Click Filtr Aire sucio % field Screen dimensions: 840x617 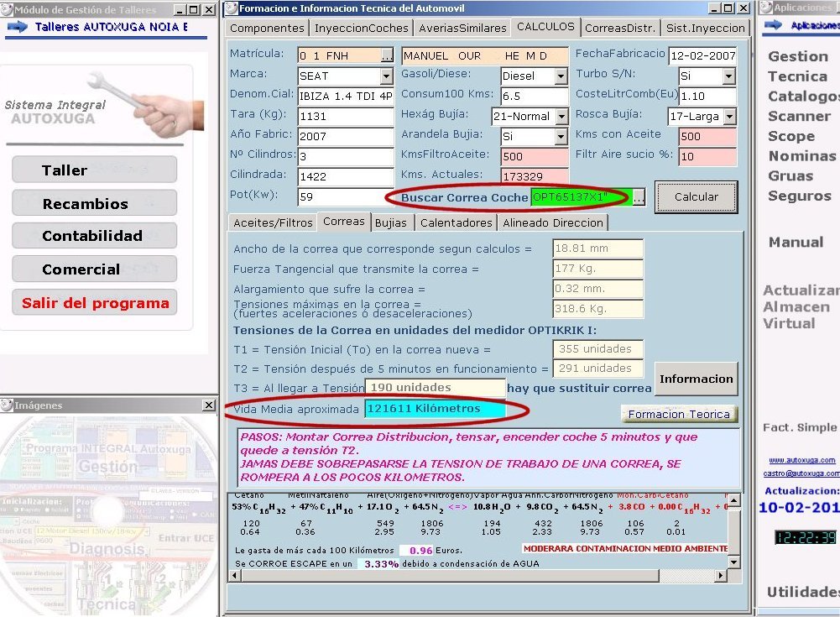click(x=707, y=156)
